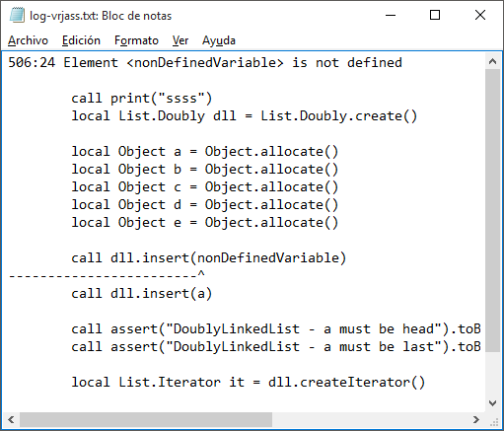504x431 pixels.
Task: Open the Ver menu
Action: coord(180,40)
